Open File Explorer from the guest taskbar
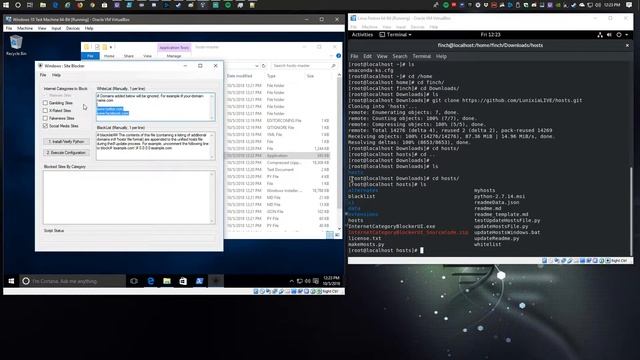This screenshot has width=640, height=360. click(x=167, y=281)
